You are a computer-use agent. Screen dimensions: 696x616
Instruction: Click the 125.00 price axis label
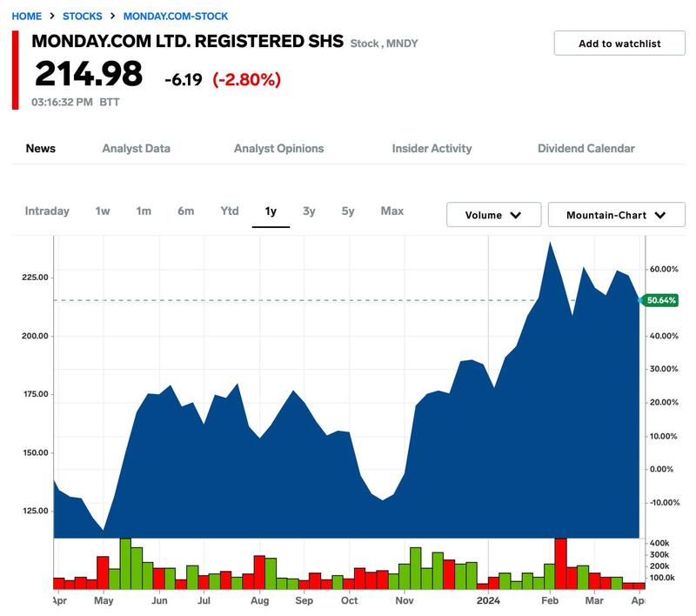coord(36,511)
